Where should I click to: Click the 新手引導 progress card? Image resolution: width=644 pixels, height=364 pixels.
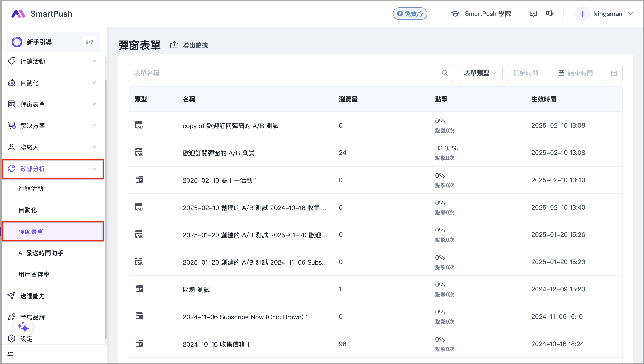53,42
